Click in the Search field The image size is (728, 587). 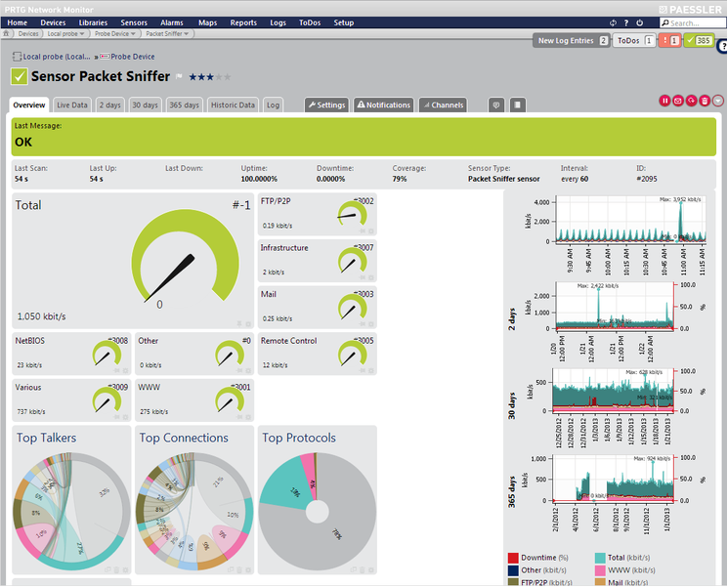coord(693,22)
